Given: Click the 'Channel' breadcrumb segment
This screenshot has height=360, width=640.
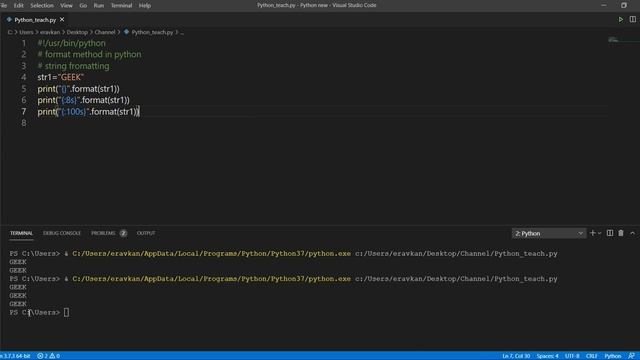Looking at the screenshot, I should tap(105, 32).
